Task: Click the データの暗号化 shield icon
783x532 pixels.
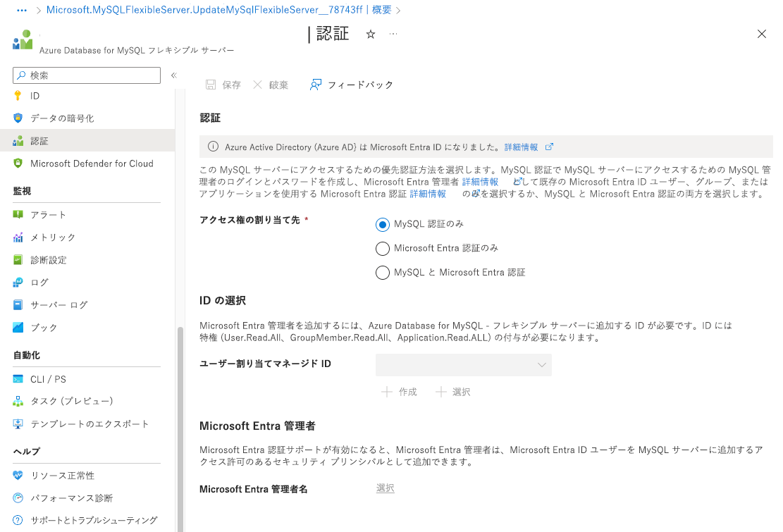Action: [x=18, y=118]
